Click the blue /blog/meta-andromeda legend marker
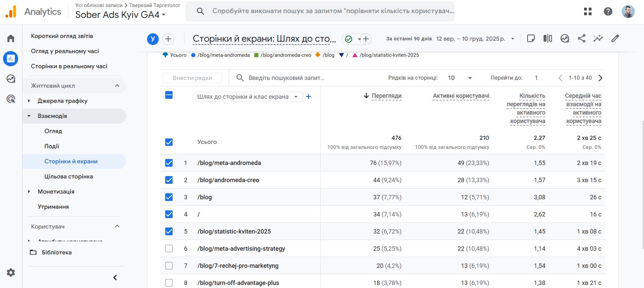Screen dimensions: 644x288 coord(193,55)
